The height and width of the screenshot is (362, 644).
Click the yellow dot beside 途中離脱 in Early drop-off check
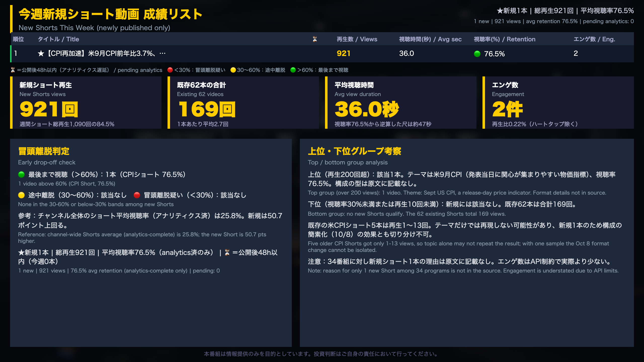(21, 195)
